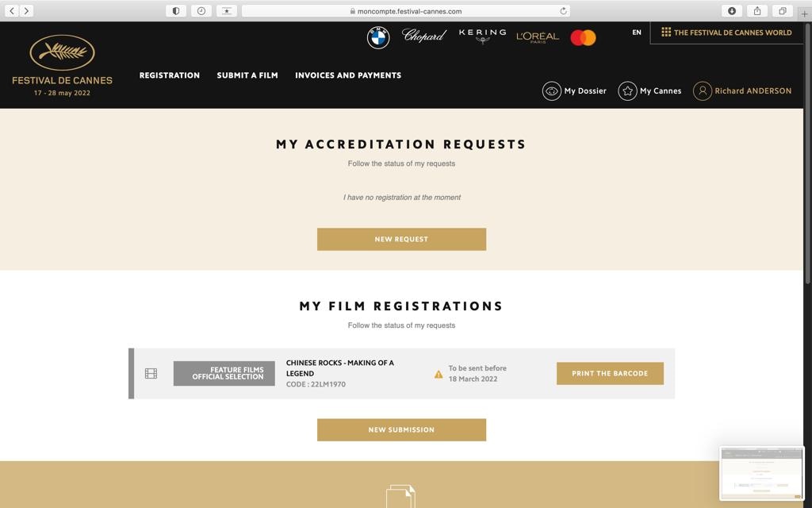Click Feature Films Official Selection label
Image resolution: width=812 pixels, height=508 pixels.
pos(224,373)
